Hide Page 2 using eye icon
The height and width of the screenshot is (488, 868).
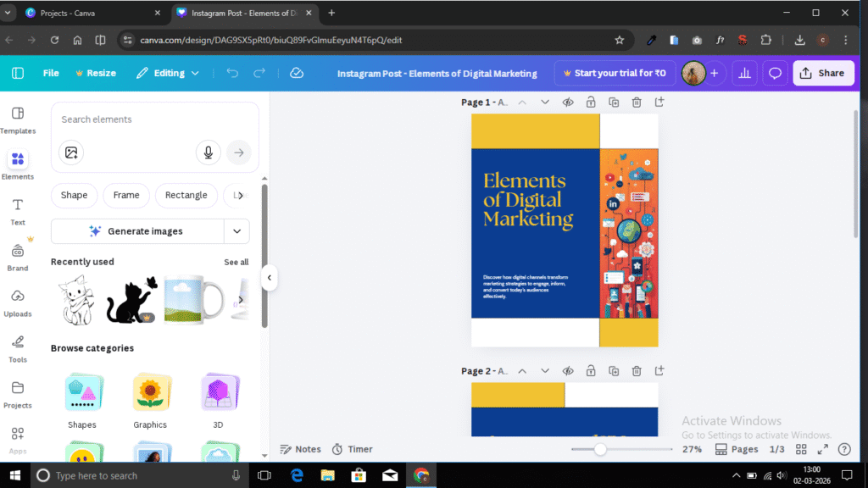tap(568, 371)
